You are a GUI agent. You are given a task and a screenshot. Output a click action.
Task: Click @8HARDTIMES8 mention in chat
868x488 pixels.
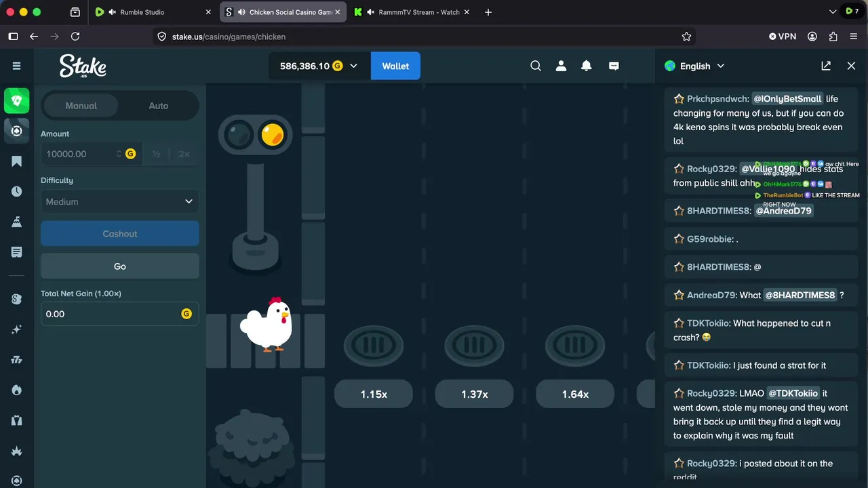[800, 295]
